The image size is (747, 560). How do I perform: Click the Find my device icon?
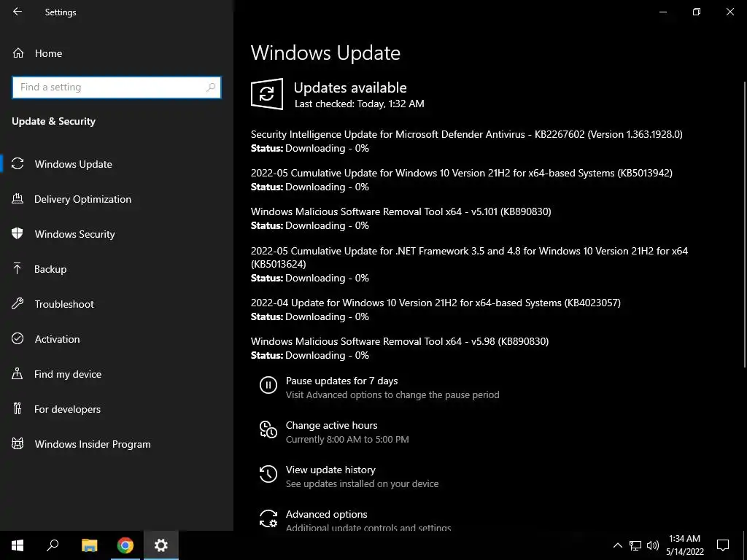[18, 373]
